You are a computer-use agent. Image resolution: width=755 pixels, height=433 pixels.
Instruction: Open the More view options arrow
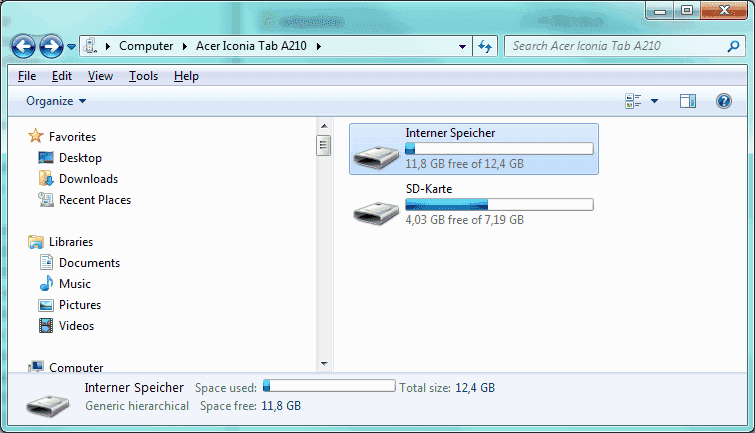tap(654, 101)
